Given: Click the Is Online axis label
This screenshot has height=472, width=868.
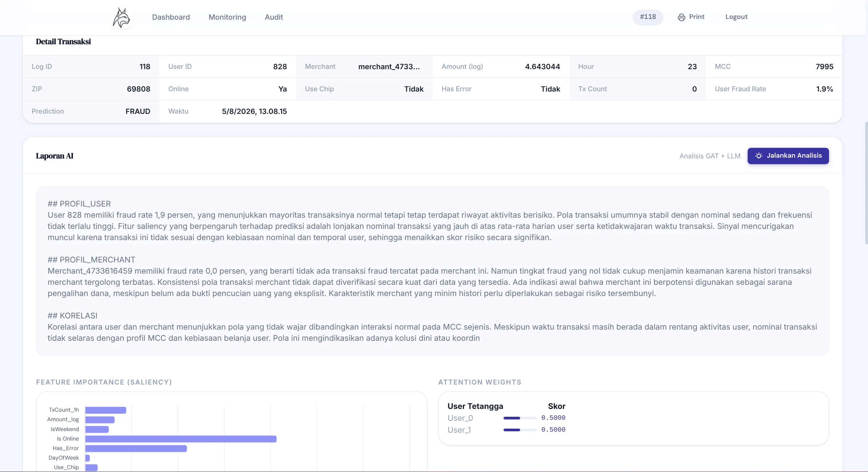Looking at the screenshot, I should click(68, 439).
